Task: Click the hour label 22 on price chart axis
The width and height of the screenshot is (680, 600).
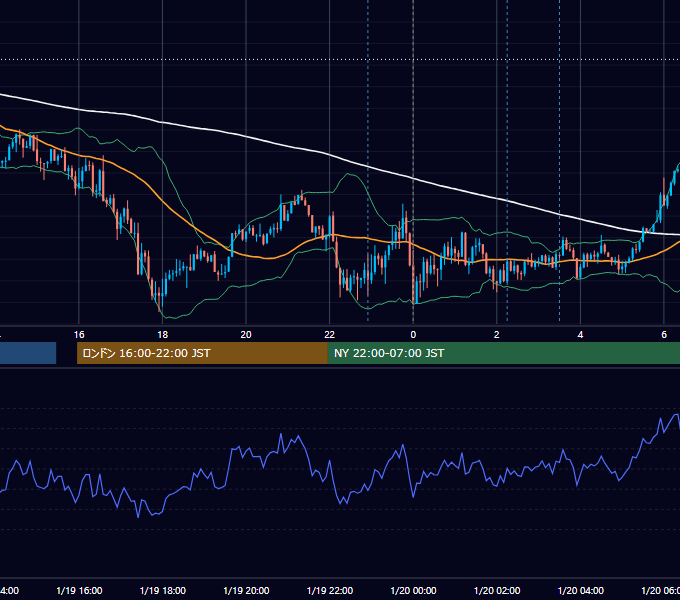Action: pyautogui.click(x=330, y=335)
